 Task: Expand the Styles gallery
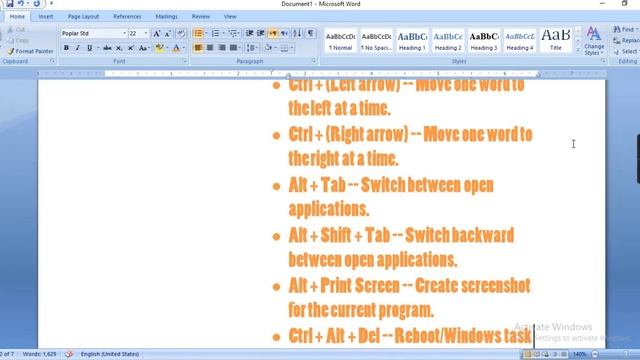[578, 50]
